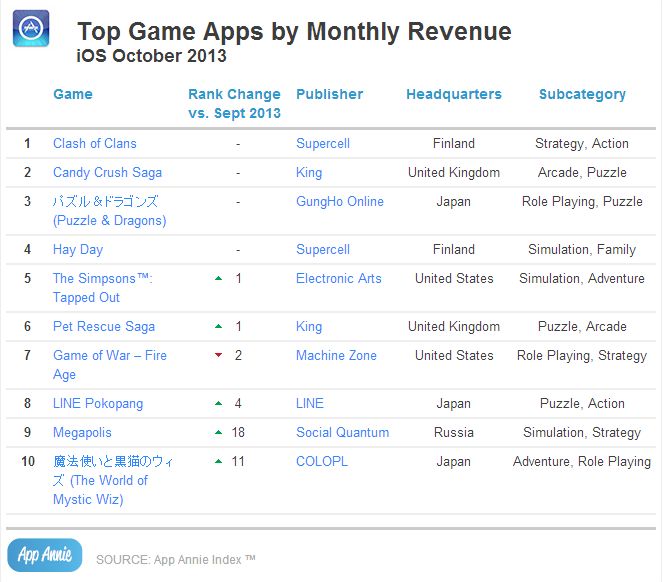672x582 pixels.
Task: Click rank change value 18 for Megapolis
Action: (238, 432)
